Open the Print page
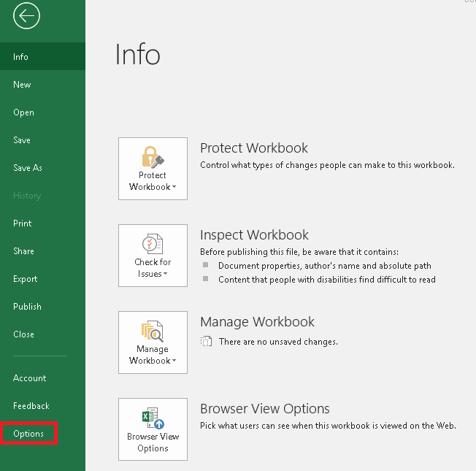Screen dimensions: 476x471 click(23, 223)
